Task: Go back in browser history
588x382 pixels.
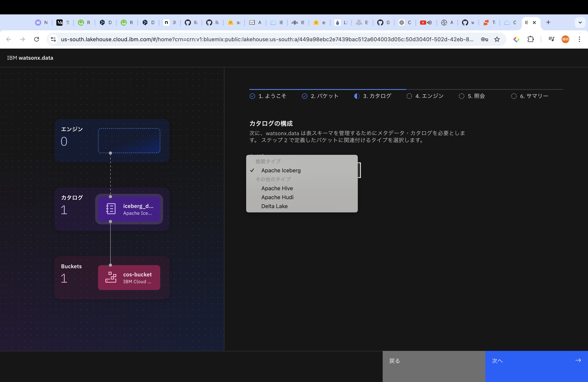Action: coord(9,39)
